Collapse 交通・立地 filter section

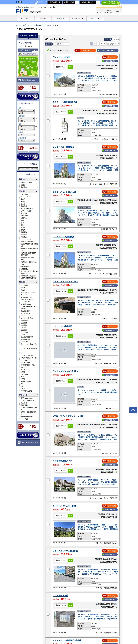tap(28, 179)
